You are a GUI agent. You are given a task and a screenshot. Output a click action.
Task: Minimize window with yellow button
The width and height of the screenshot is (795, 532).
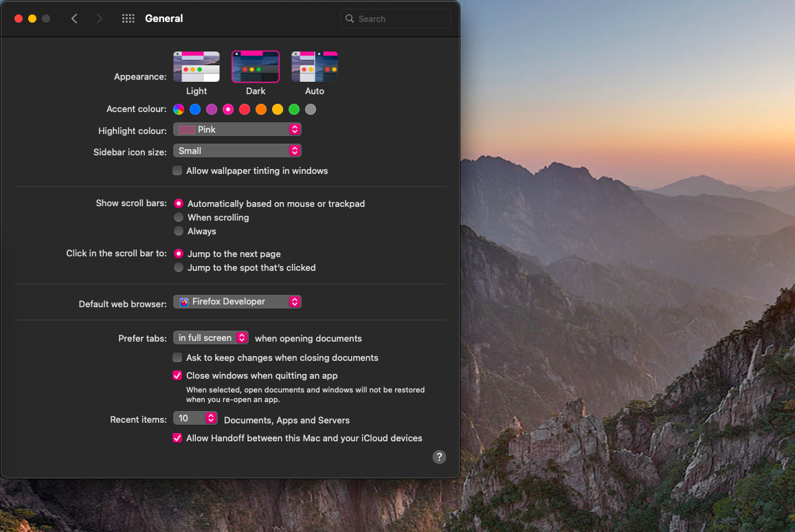tap(32, 19)
